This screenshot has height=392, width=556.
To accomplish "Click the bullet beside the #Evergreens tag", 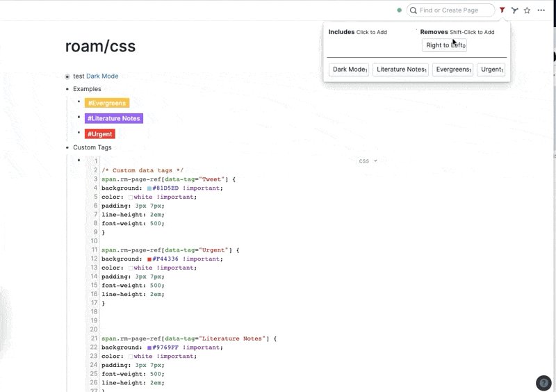I will 79,101.
